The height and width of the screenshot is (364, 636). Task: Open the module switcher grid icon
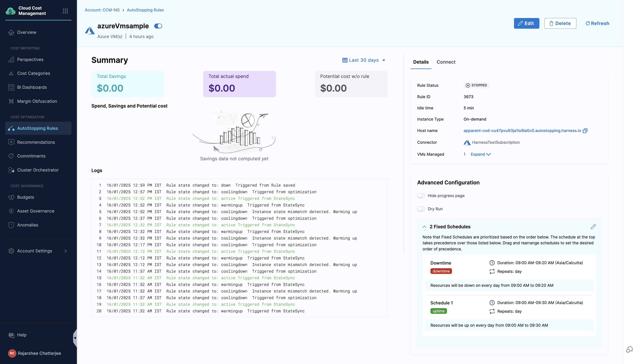[x=65, y=11]
